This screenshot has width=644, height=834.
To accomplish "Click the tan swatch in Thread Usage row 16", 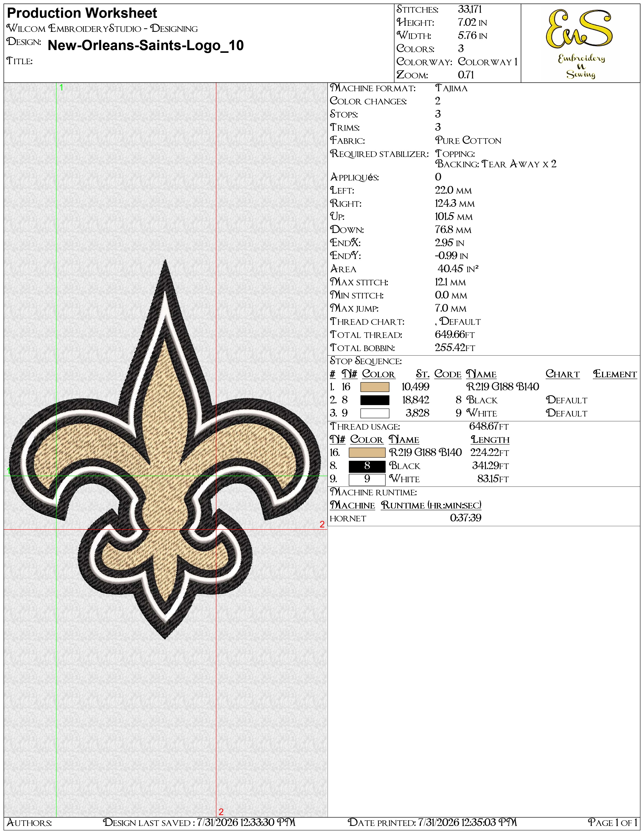I will [367, 453].
